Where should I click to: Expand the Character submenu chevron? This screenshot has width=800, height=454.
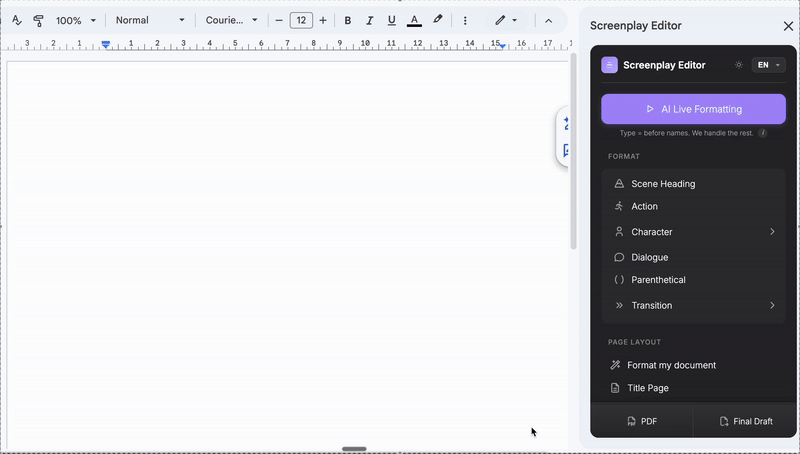pos(772,232)
